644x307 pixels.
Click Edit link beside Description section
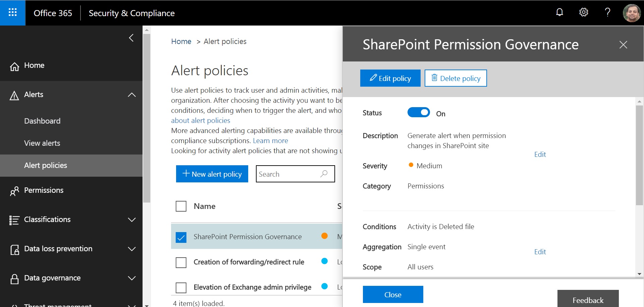pyautogui.click(x=540, y=155)
